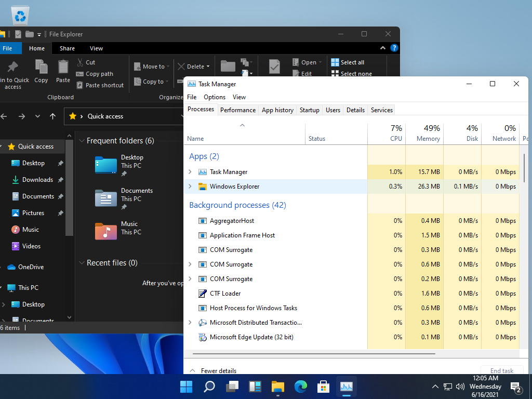532x399 pixels.
Task: Click End task button in Task Manager
Action: pos(502,370)
